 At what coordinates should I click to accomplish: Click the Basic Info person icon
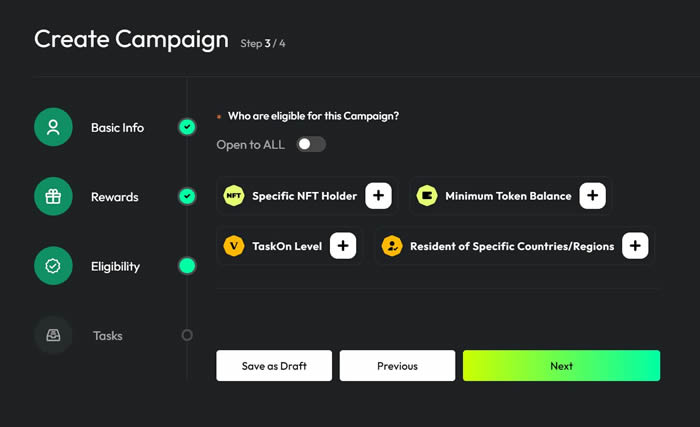tap(53, 127)
